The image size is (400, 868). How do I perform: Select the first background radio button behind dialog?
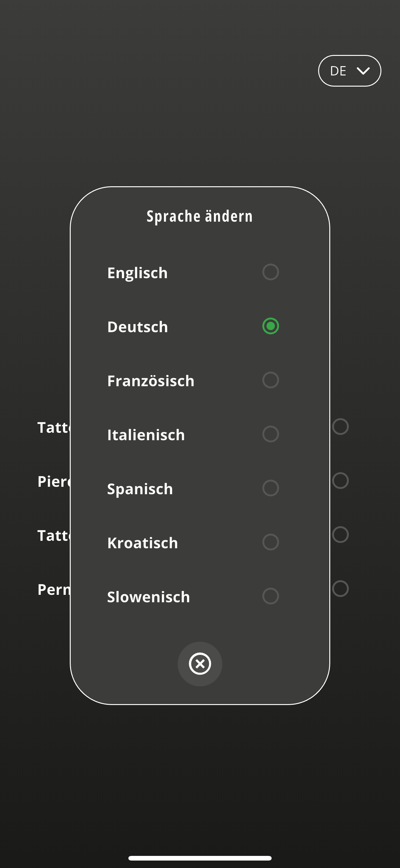coord(340,427)
